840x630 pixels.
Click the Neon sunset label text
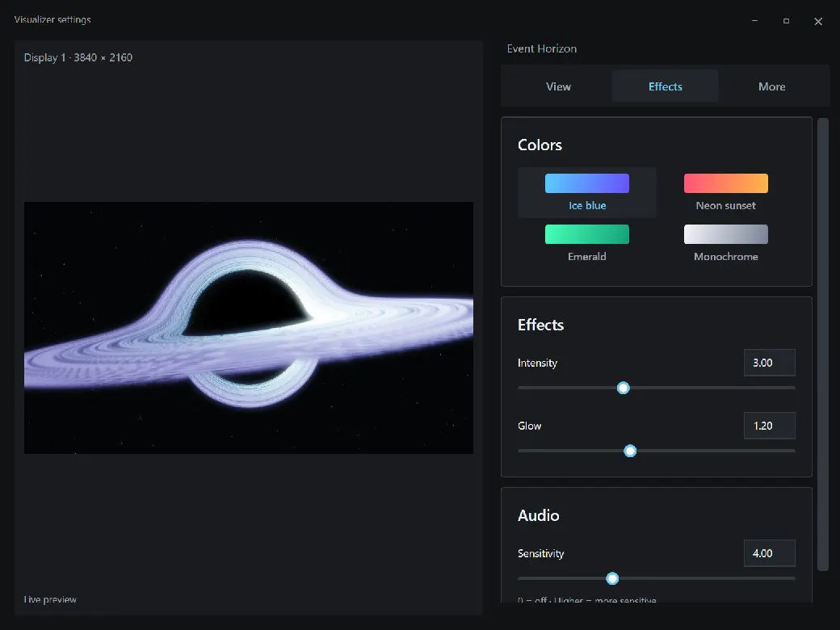point(726,206)
